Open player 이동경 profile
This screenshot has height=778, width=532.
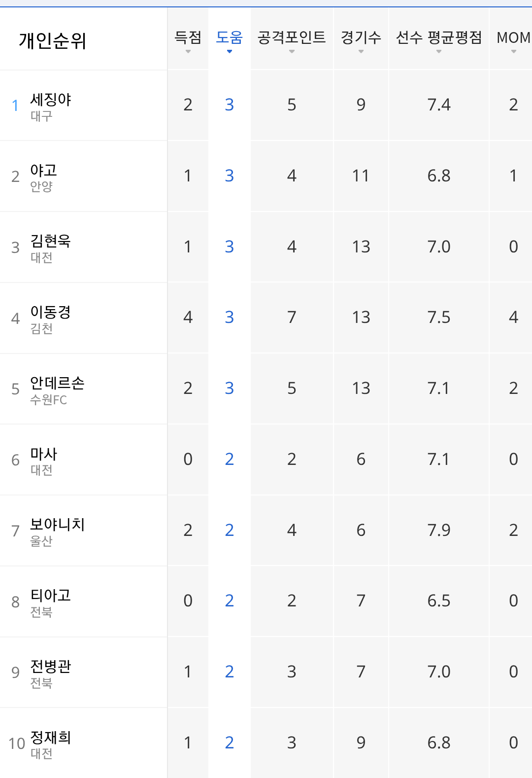[51, 312]
